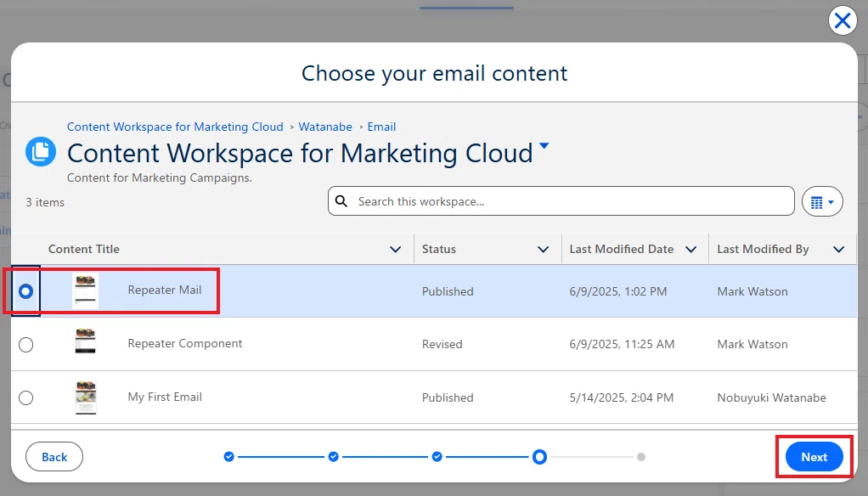Click Published status of Repeater Mail
This screenshot has width=868, height=496.
click(x=448, y=291)
